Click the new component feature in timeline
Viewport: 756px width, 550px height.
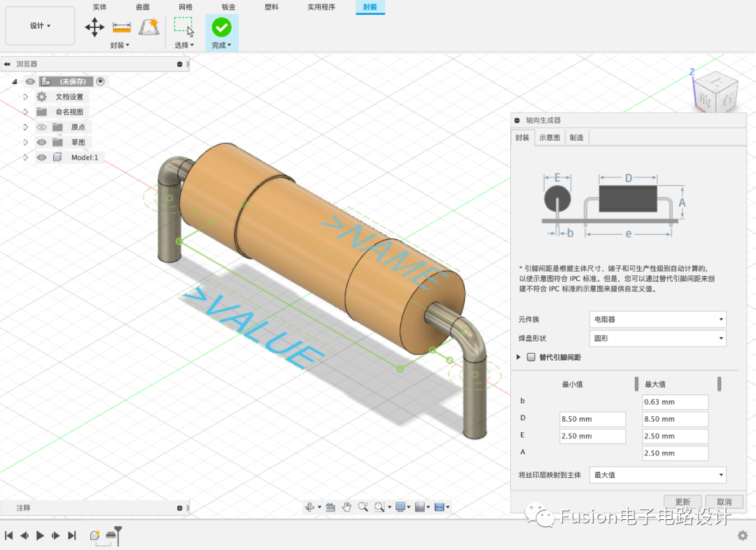coord(95,535)
